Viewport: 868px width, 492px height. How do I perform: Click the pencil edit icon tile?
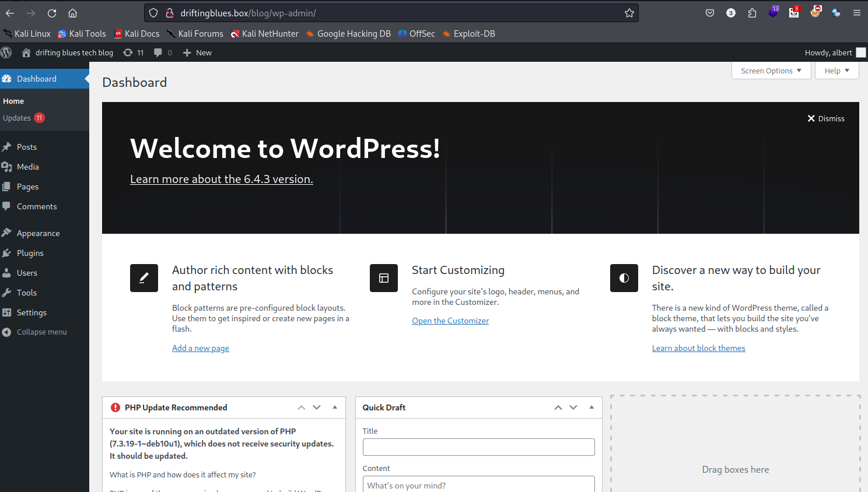144,278
